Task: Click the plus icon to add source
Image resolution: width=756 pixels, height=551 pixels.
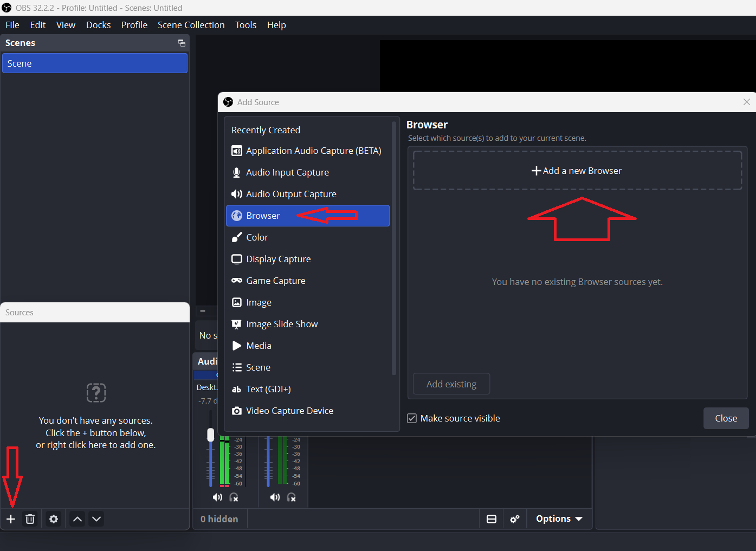Action: (x=11, y=519)
